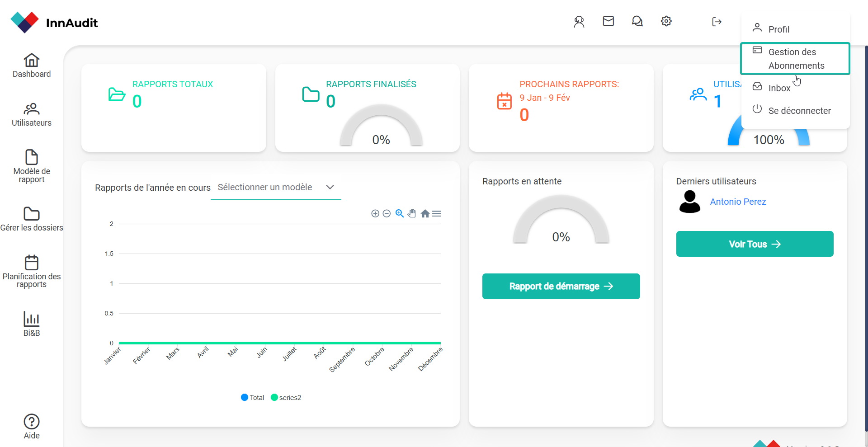Open the Utilisateurs sidebar section
Image resolution: width=868 pixels, height=447 pixels.
pos(32,115)
